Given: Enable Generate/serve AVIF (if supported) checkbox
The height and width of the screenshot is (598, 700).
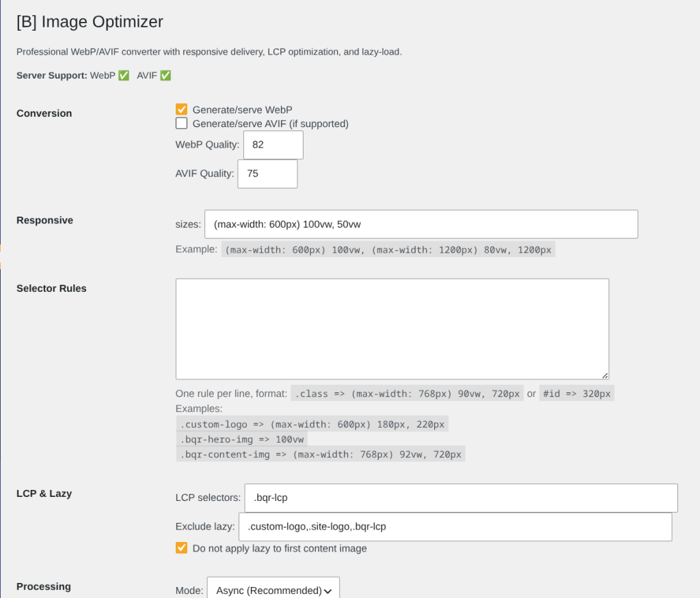Looking at the screenshot, I should [181, 123].
